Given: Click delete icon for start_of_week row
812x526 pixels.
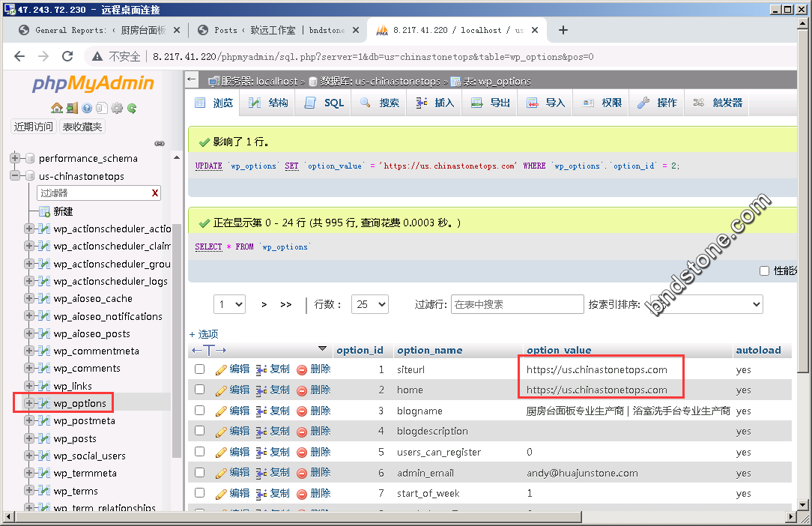Looking at the screenshot, I should click(x=302, y=493).
